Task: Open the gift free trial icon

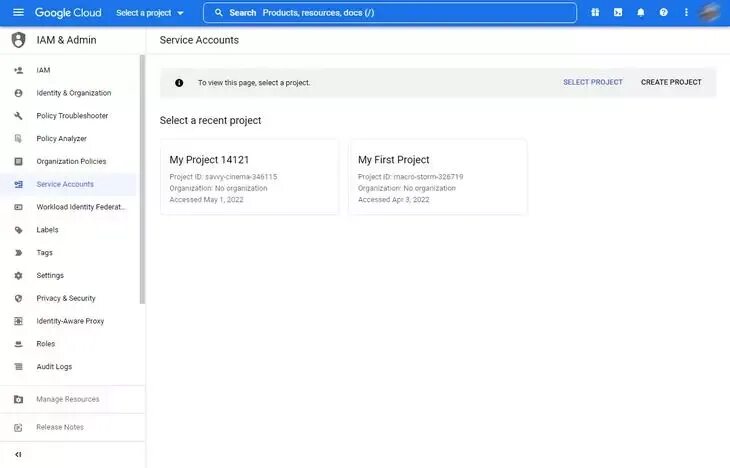Action: pyautogui.click(x=595, y=13)
